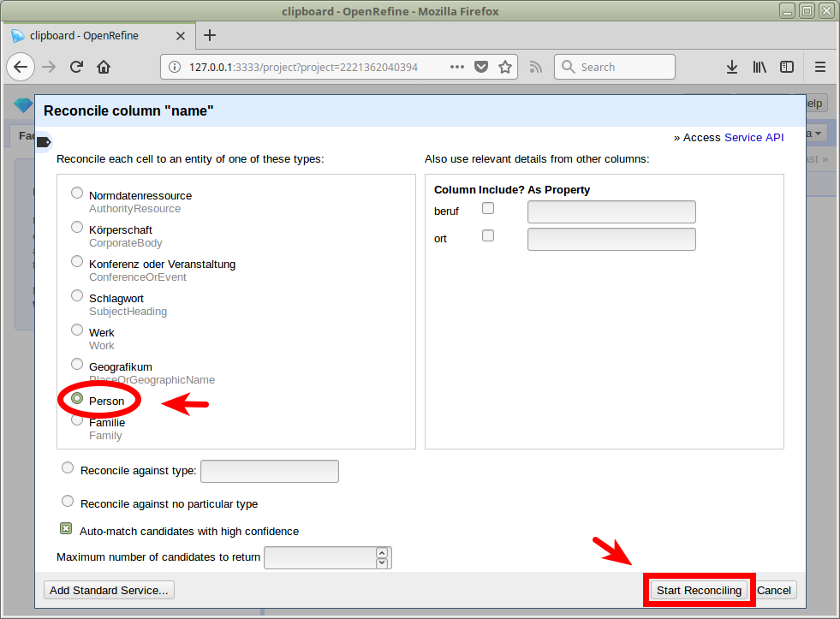Toggle Auto-match candidates with high confidence
Viewport: 840px width, 619px height.
pos(66,529)
